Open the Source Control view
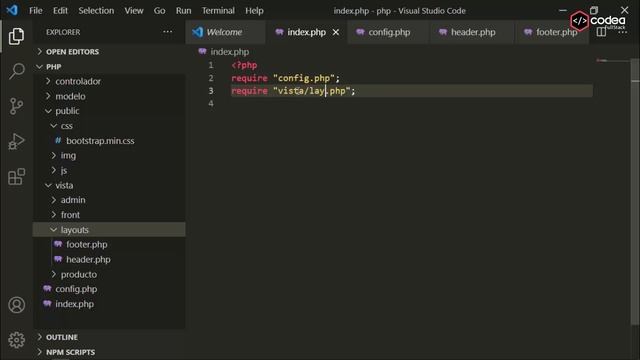 (x=16, y=106)
